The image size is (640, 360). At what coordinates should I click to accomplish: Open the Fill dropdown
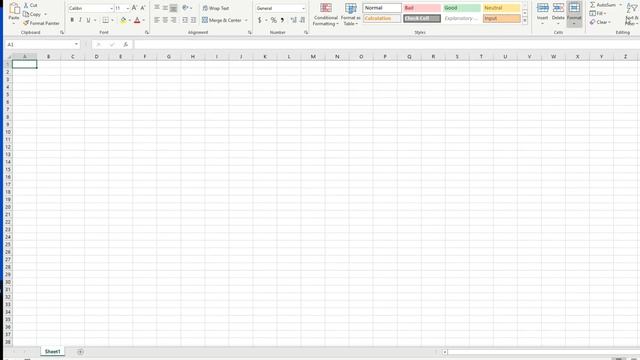tap(598, 13)
